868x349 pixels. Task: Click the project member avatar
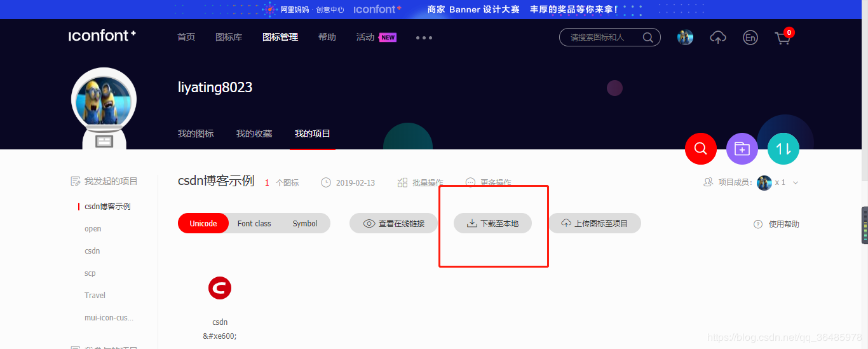click(x=764, y=182)
